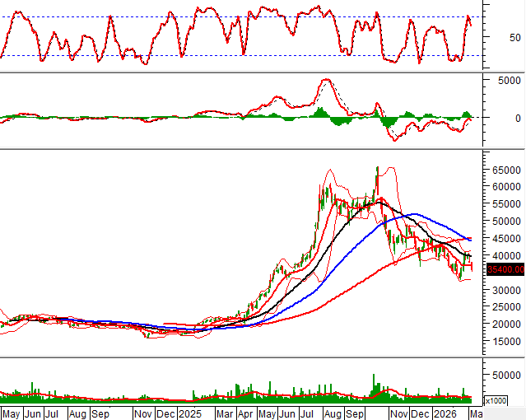The image size is (526, 420).
Task: Click the 50000 label on the volume axis
Action: tap(506, 375)
